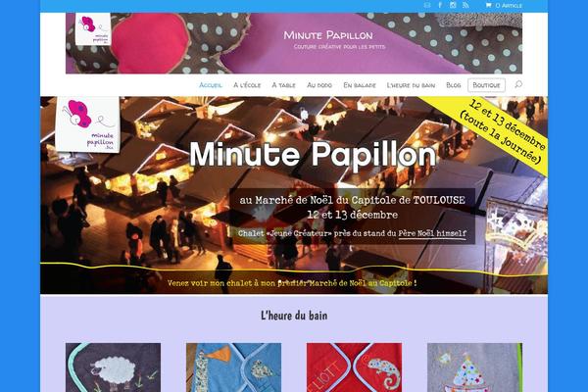Click the RSS feed icon
Screen dimensions: 588x392
click(465, 5)
